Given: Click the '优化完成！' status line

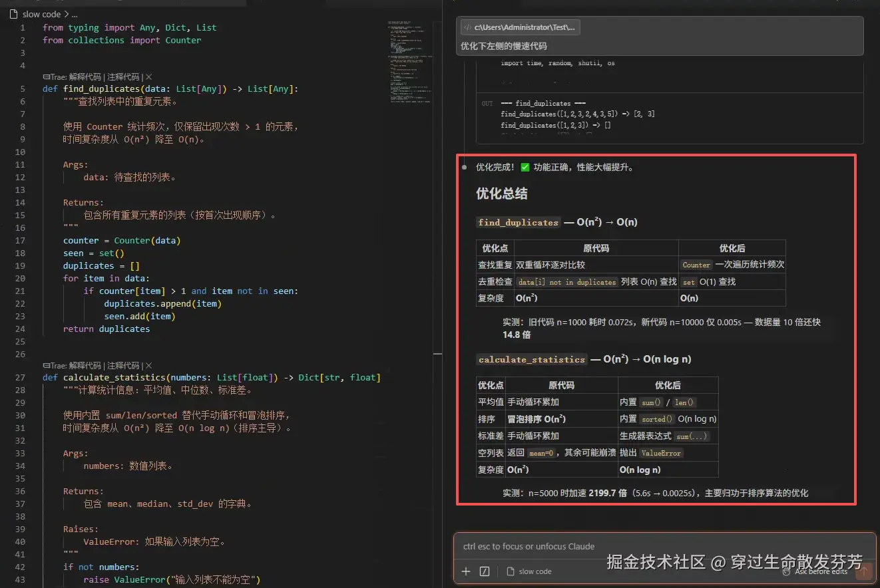Looking at the screenshot, I should click(555, 167).
